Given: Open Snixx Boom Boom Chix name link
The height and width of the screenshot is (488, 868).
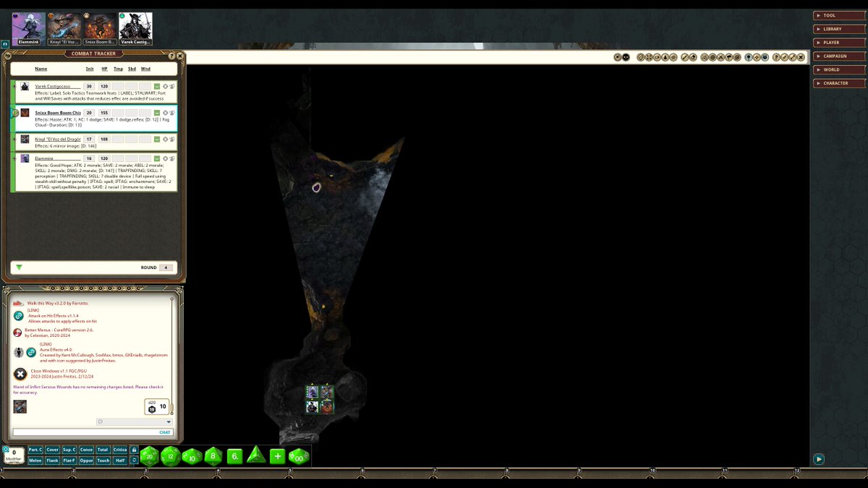Looking at the screenshot, I should 58,113.
